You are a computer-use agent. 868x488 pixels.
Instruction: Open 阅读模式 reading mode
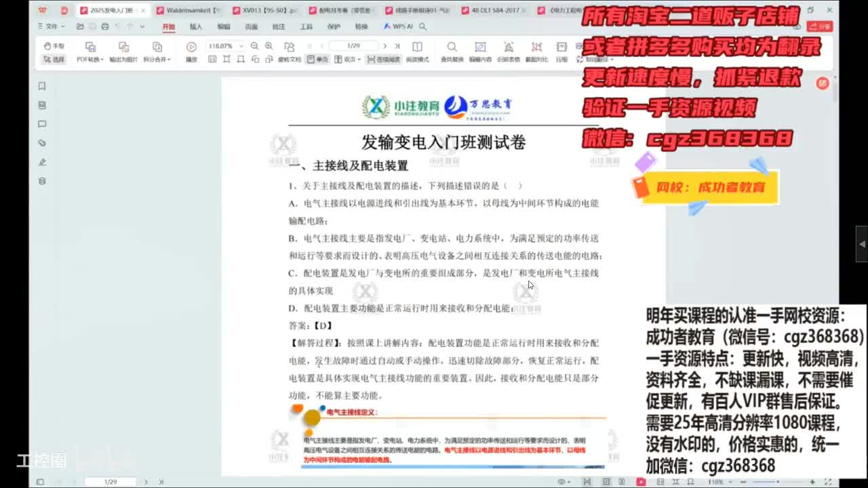(x=417, y=52)
